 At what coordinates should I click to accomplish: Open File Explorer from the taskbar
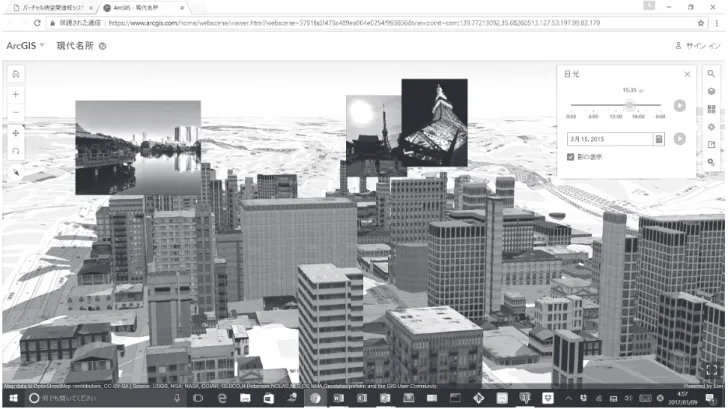tap(245, 398)
